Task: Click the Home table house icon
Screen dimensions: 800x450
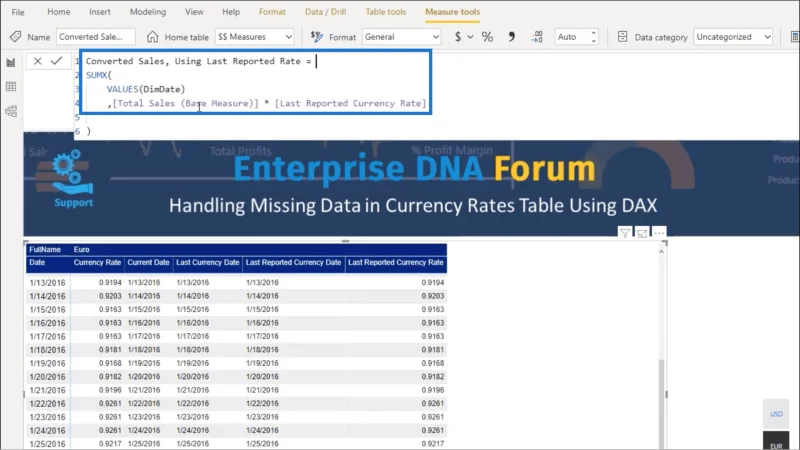Action: [152, 37]
